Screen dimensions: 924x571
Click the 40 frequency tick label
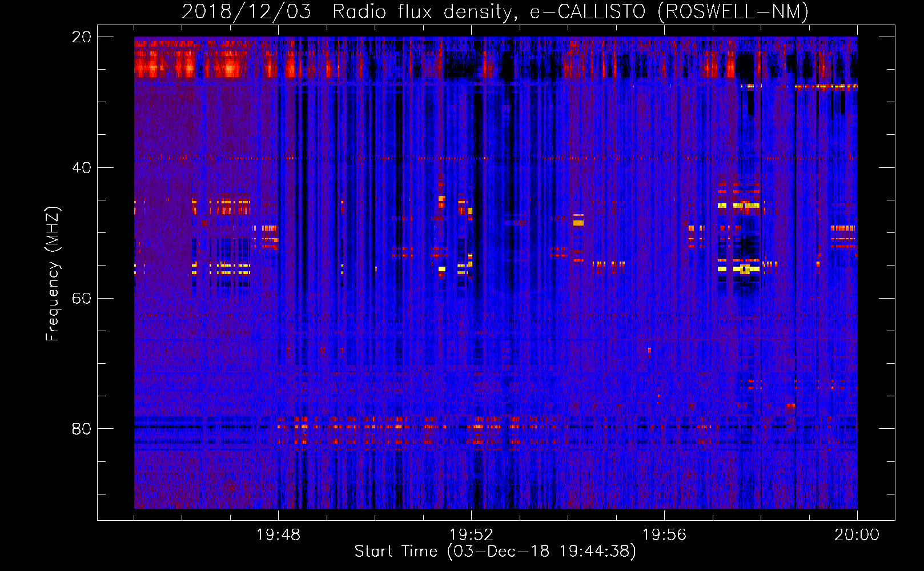tap(82, 168)
